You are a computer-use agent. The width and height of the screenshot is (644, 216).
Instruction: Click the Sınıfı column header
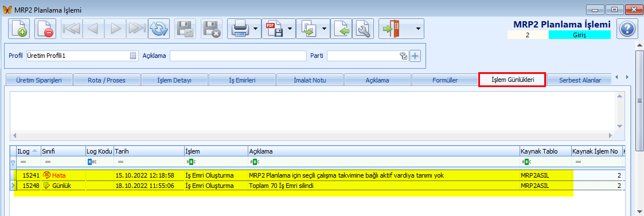point(63,151)
